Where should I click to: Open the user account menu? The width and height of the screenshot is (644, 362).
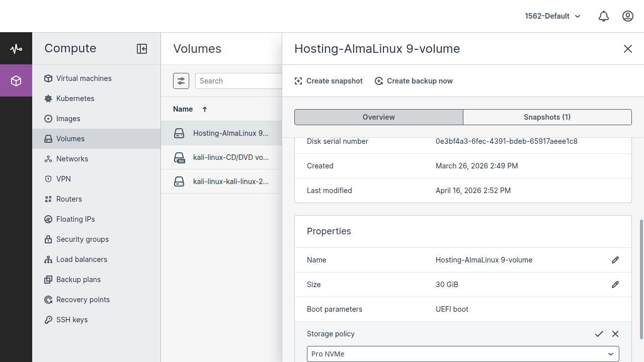(x=628, y=16)
